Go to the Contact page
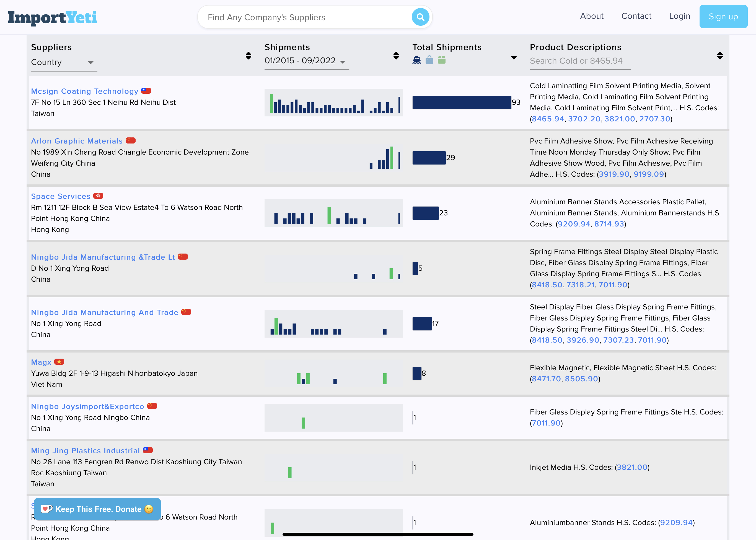 point(636,16)
